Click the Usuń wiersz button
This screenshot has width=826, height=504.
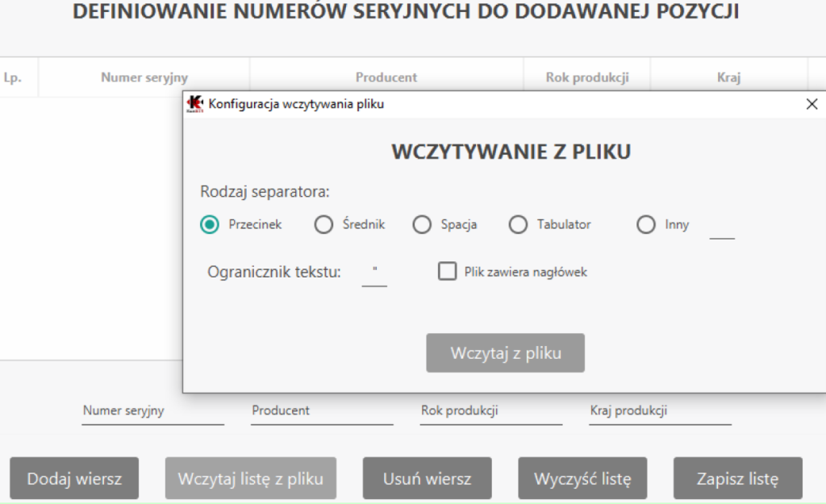(x=428, y=478)
